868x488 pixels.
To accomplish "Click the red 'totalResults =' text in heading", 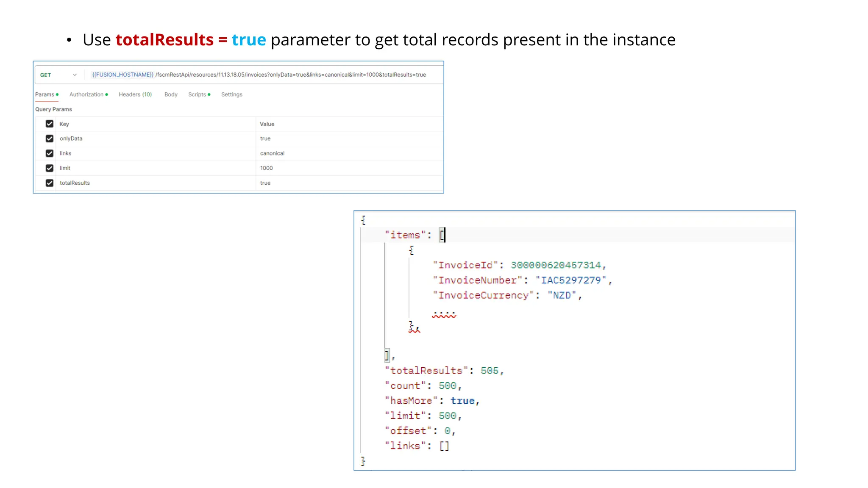I will coord(171,40).
